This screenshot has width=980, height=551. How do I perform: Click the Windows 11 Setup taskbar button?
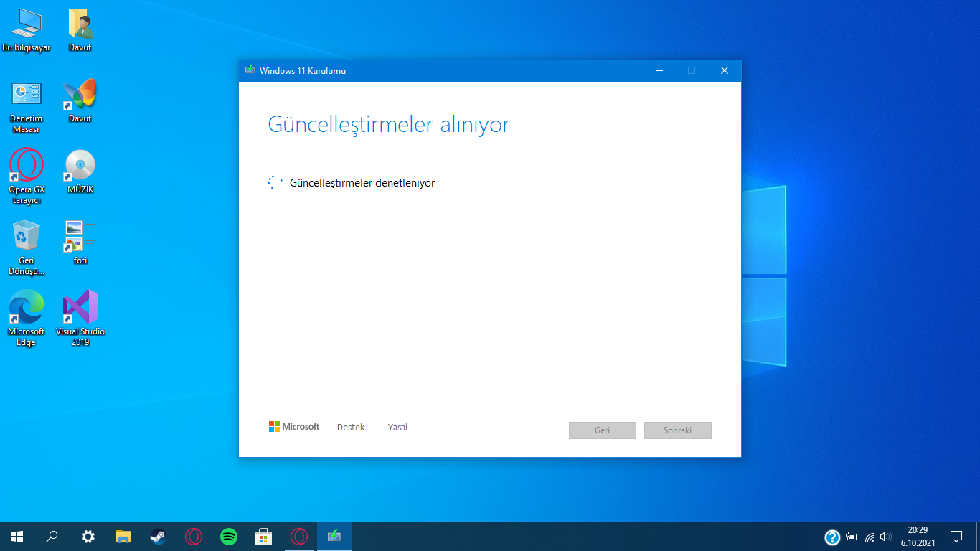point(334,537)
